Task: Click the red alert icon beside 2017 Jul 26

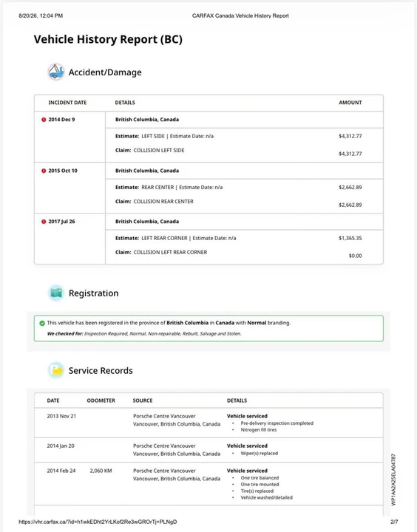Action: (x=44, y=222)
